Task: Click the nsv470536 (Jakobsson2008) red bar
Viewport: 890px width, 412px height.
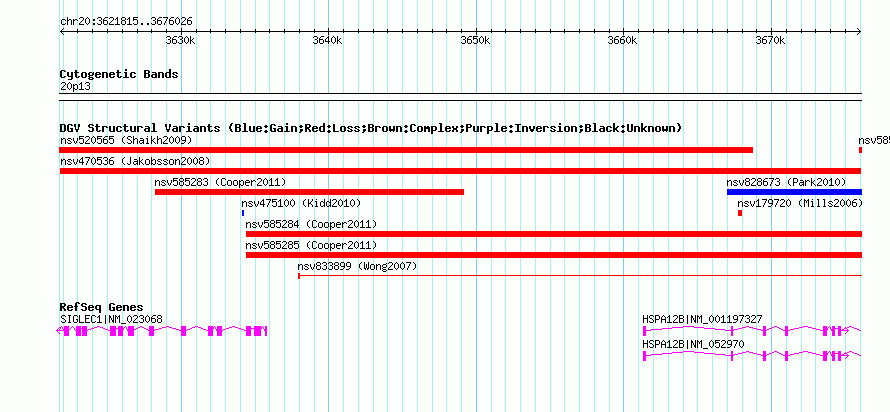Action: click(460, 171)
